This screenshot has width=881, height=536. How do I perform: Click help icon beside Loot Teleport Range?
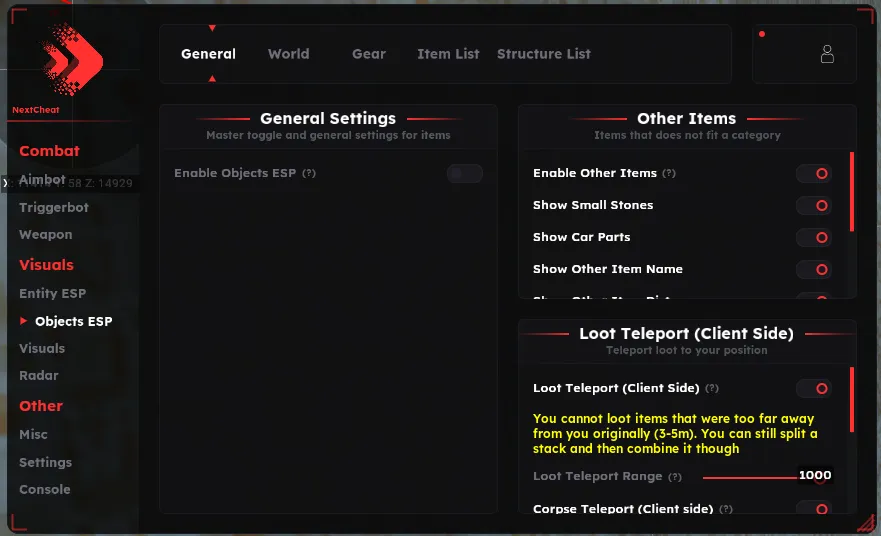point(675,477)
